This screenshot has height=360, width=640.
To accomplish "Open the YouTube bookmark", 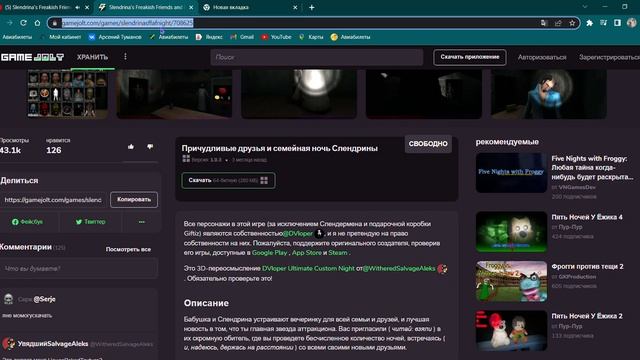I will click(276, 37).
